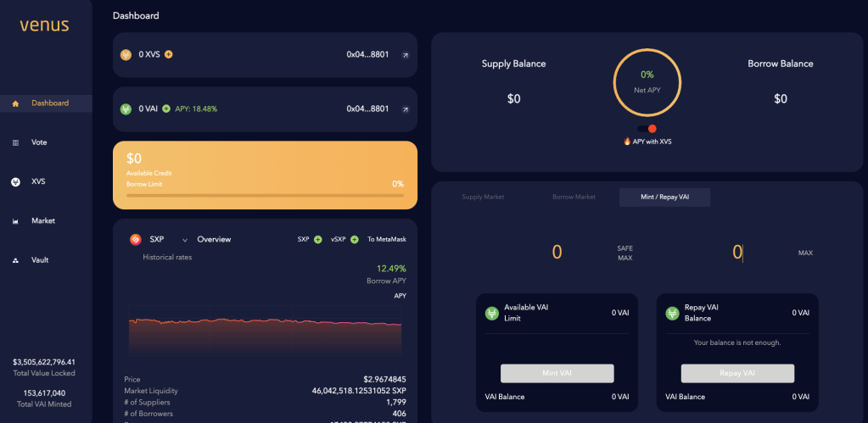
Task: Click Your balance is not enough message
Action: click(737, 342)
